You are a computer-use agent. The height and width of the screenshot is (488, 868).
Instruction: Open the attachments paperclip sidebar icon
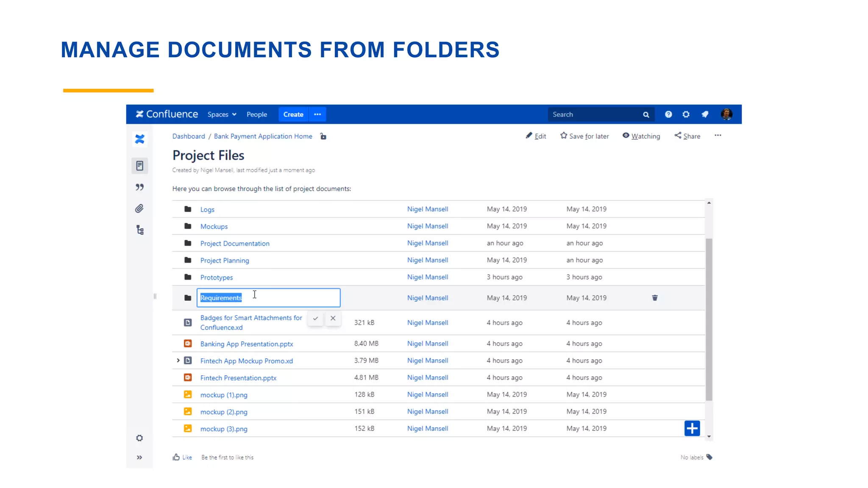[139, 208]
